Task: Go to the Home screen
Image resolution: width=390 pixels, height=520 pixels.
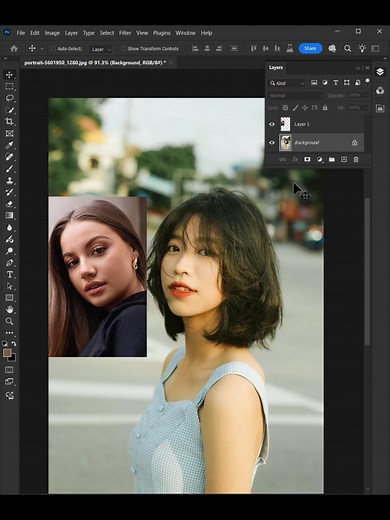Action: point(14,49)
